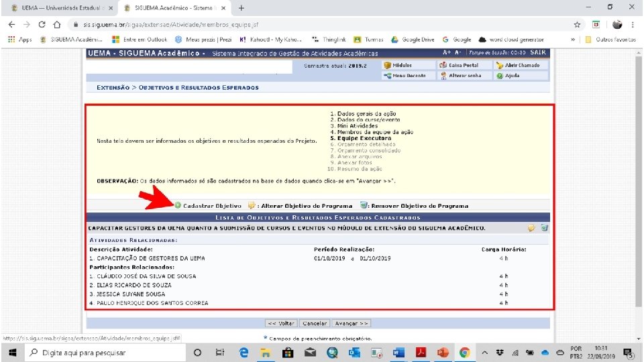
Task: Click the Voltar button
Action: click(x=281, y=323)
